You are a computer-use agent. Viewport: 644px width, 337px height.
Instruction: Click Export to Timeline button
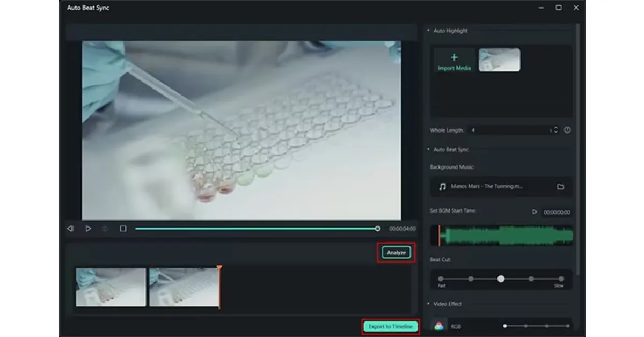[x=390, y=326]
